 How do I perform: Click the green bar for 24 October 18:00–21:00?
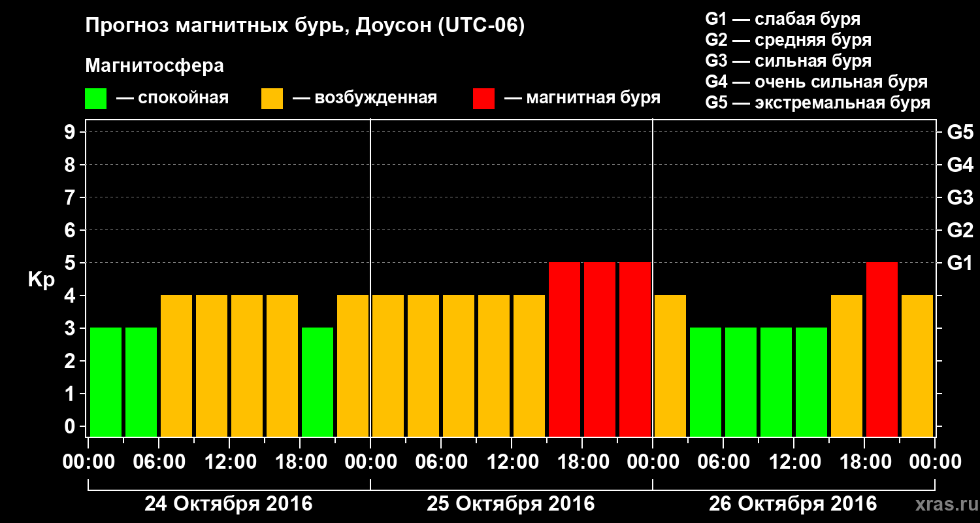(x=318, y=382)
